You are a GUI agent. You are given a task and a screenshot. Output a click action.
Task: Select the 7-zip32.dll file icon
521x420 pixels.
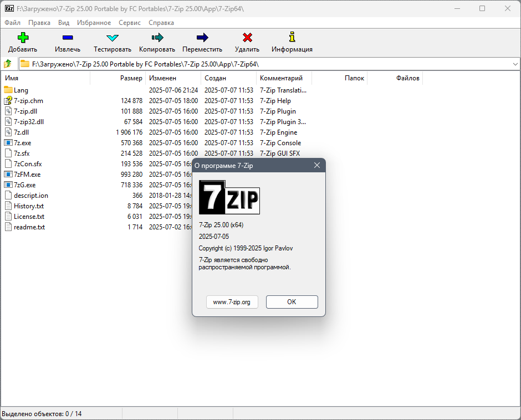pyautogui.click(x=8, y=121)
